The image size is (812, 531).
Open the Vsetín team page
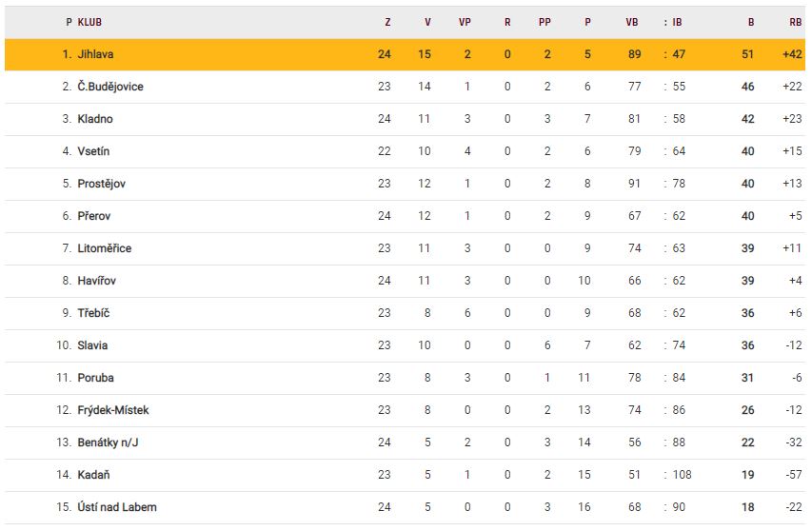pos(93,151)
